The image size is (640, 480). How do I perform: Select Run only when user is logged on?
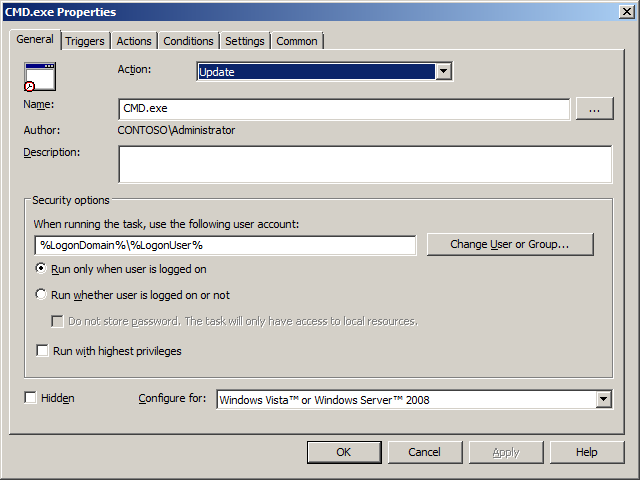click(41, 269)
